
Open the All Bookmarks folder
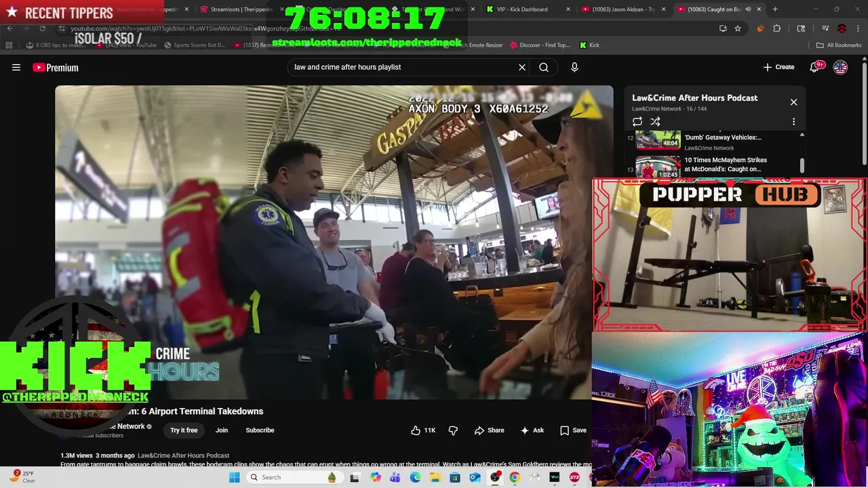pos(839,45)
